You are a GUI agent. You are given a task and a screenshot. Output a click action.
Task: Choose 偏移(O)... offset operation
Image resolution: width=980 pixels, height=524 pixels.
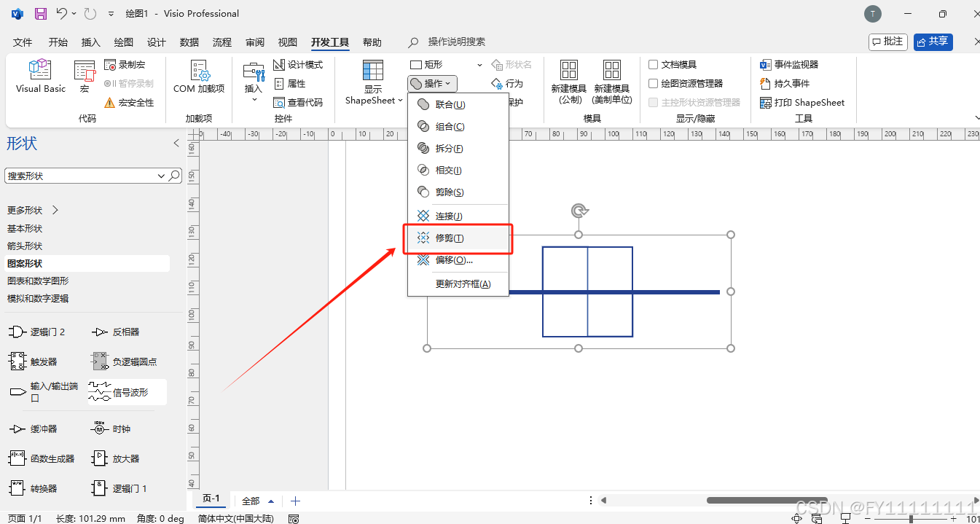click(x=458, y=260)
